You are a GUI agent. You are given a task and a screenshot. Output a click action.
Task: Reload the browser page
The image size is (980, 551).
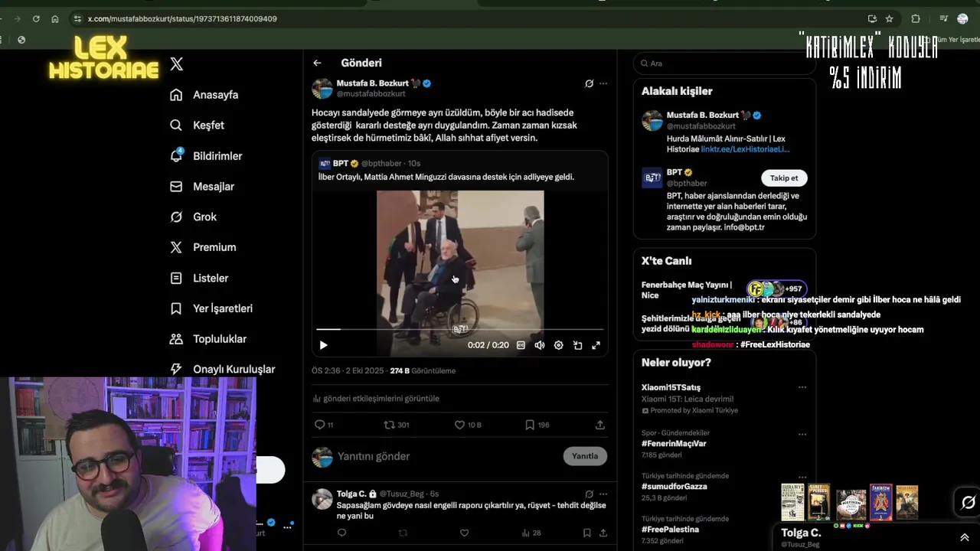(x=36, y=18)
